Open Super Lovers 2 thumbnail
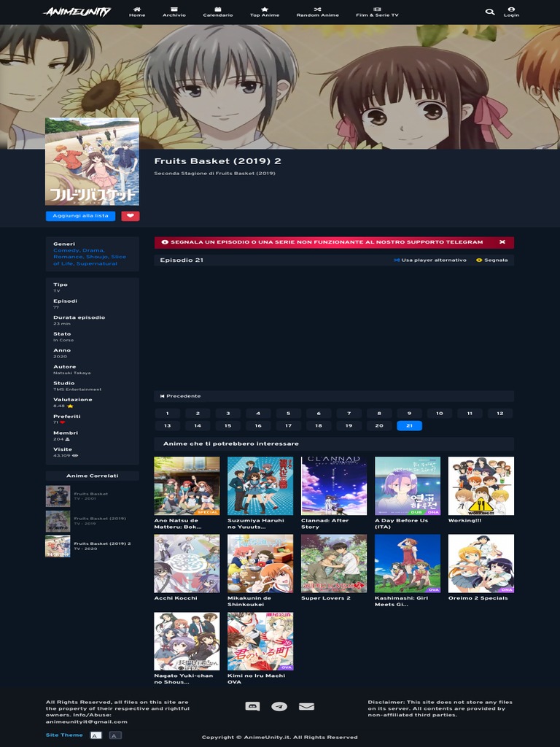This screenshot has height=747, width=560. click(334, 564)
